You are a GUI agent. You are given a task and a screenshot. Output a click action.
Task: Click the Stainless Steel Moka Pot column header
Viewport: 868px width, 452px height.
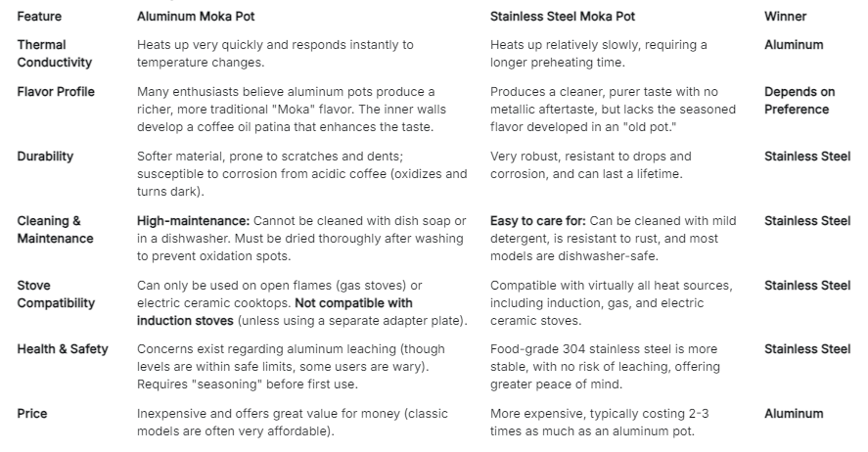point(562,17)
